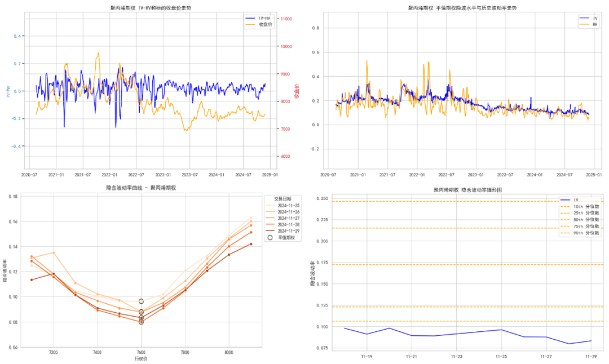Click the 0.075 tick on cone chart
609x364 pixels.
322,348
